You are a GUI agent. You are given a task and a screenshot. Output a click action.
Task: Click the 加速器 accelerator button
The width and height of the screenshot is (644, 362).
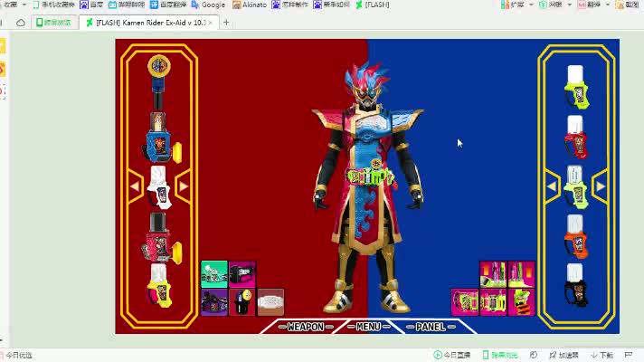point(563,355)
